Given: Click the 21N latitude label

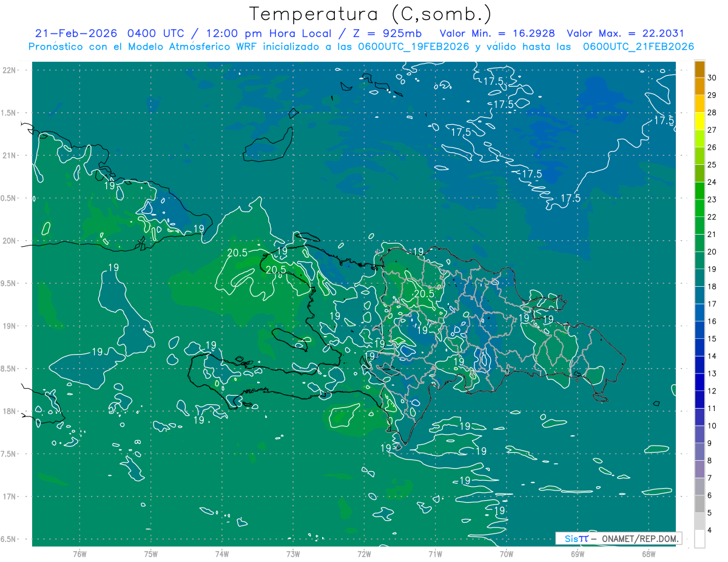Looking at the screenshot, I should tap(8, 155).
